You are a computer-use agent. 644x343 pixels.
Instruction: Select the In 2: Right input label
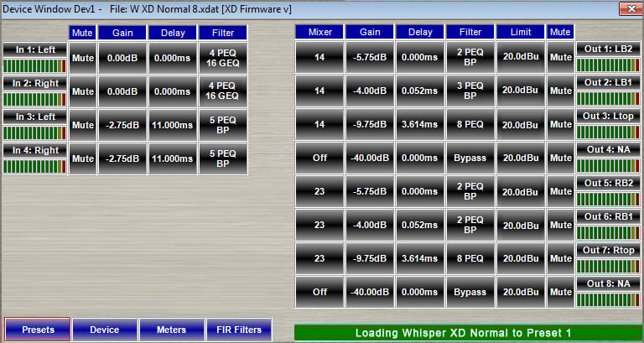point(34,83)
